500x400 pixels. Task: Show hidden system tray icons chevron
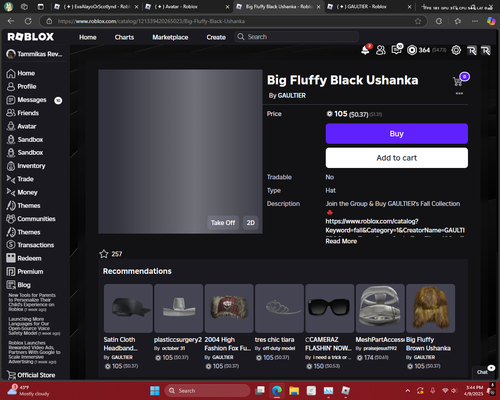[408, 391]
